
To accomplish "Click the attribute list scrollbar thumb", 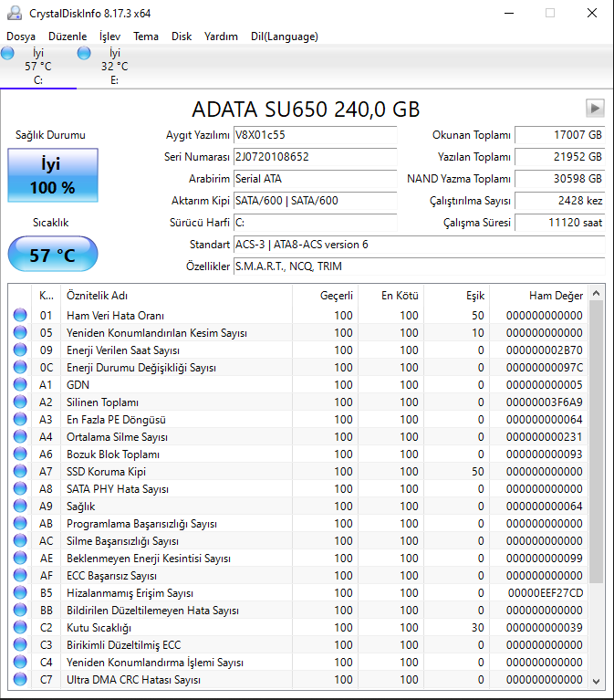I will [596, 442].
